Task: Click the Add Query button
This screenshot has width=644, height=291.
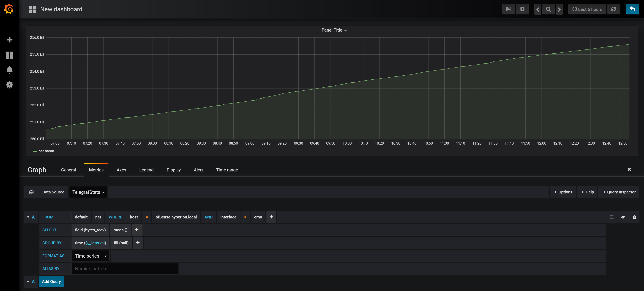Action: point(51,281)
